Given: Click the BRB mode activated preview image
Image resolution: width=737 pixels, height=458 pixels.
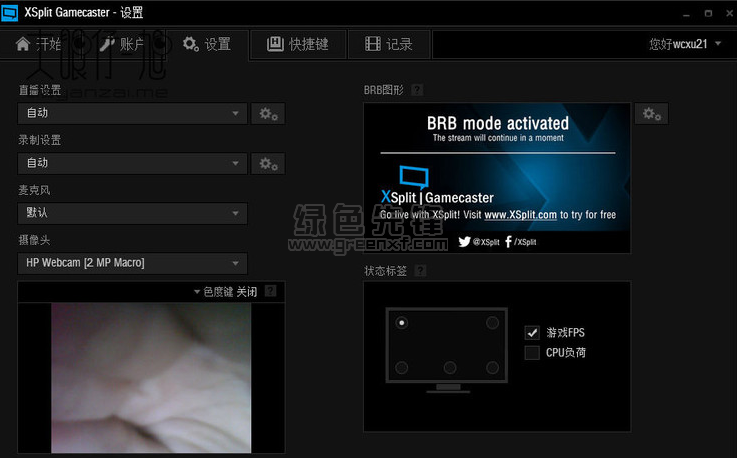Looking at the screenshot, I should click(x=497, y=178).
